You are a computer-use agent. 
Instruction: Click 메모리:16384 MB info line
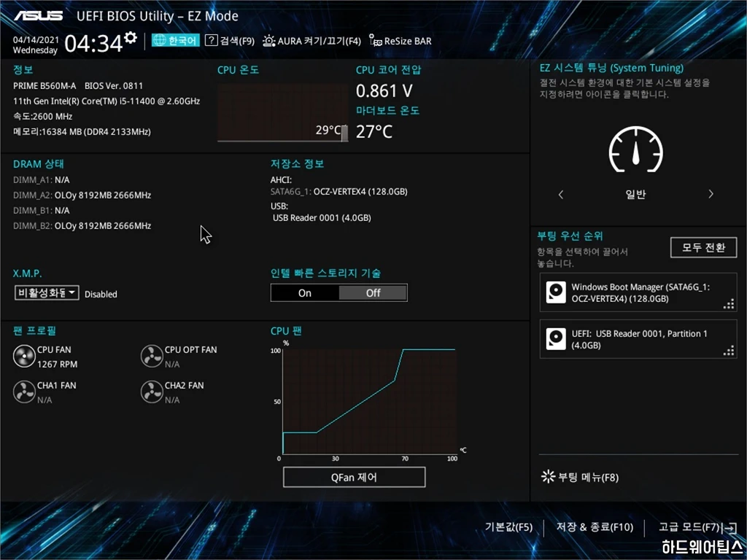point(82,131)
